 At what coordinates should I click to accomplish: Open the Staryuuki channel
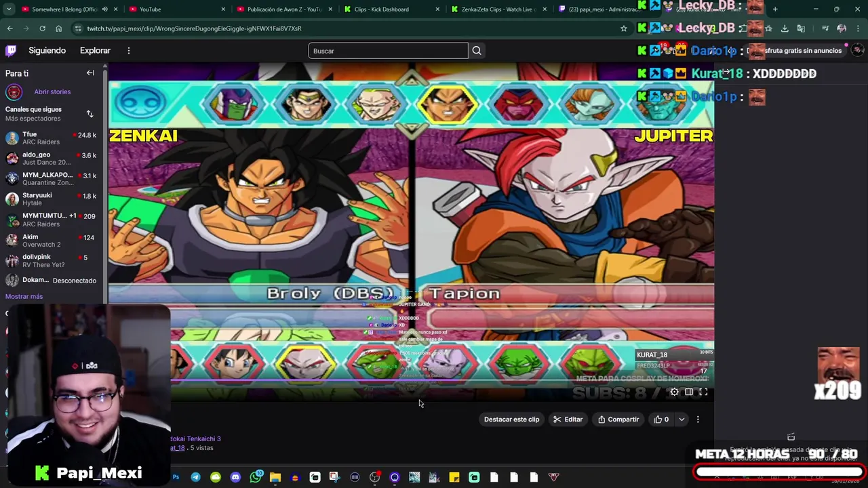(x=51, y=199)
